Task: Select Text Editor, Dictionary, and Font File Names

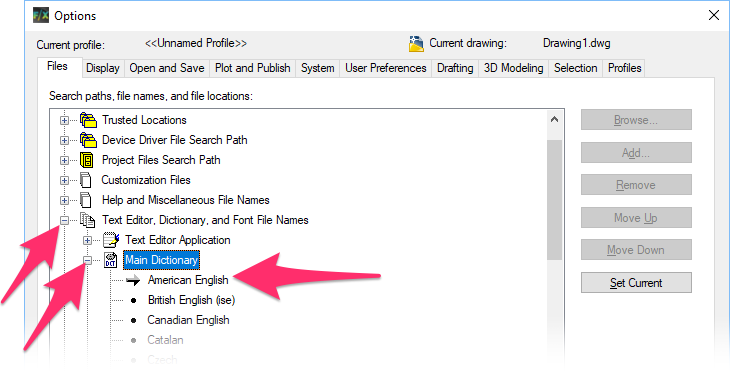Action: (x=205, y=220)
